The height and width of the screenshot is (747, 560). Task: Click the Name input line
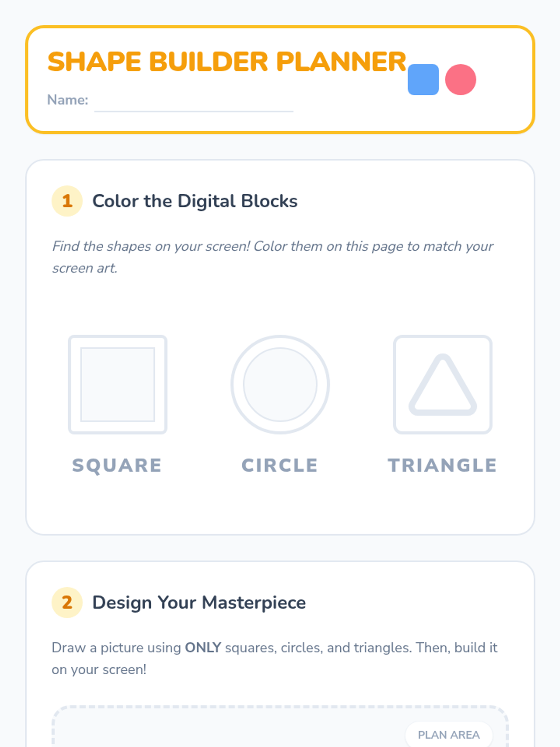[x=194, y=104]
